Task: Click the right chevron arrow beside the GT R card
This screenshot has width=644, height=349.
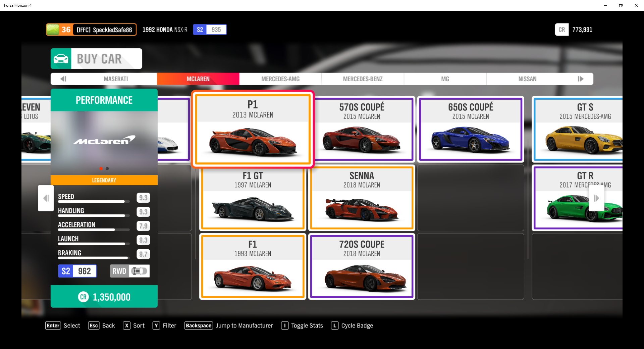Action: [x=597, y=198]
